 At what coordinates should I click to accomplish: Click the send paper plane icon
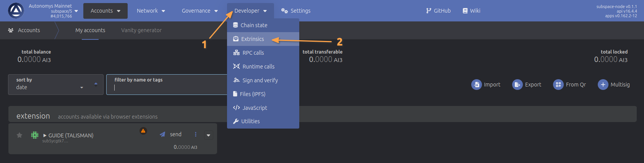pyautogui.click(x=162, y=134)
